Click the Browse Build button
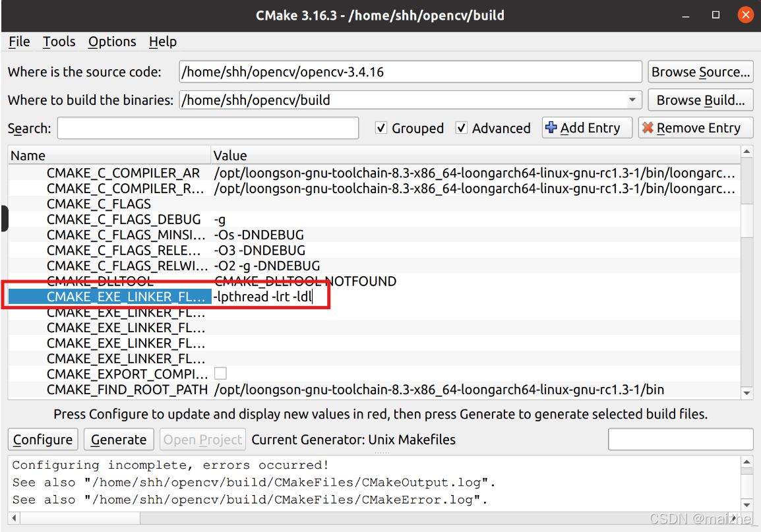Screen dimensions: 761x532 700,100
